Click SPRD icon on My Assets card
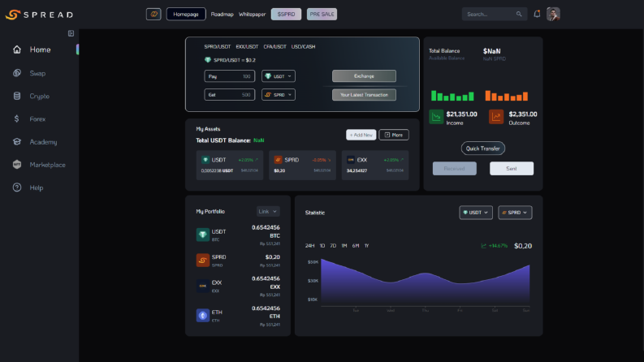 click(x=278, y=160)
